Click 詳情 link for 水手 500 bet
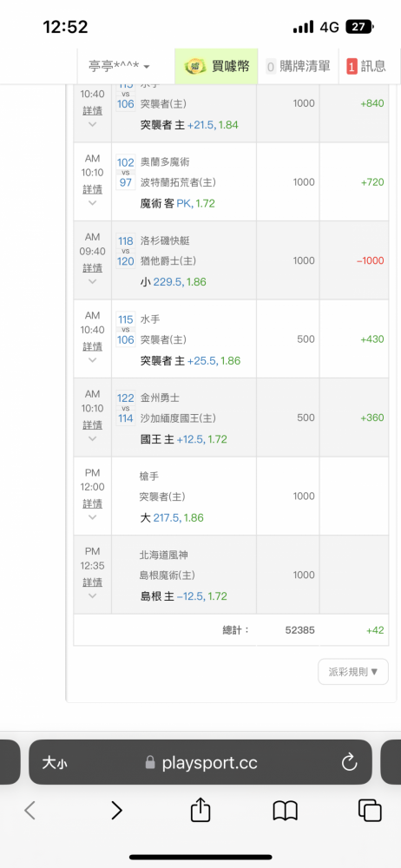Viewport: 401px width, 868px height. pos(93,346)
